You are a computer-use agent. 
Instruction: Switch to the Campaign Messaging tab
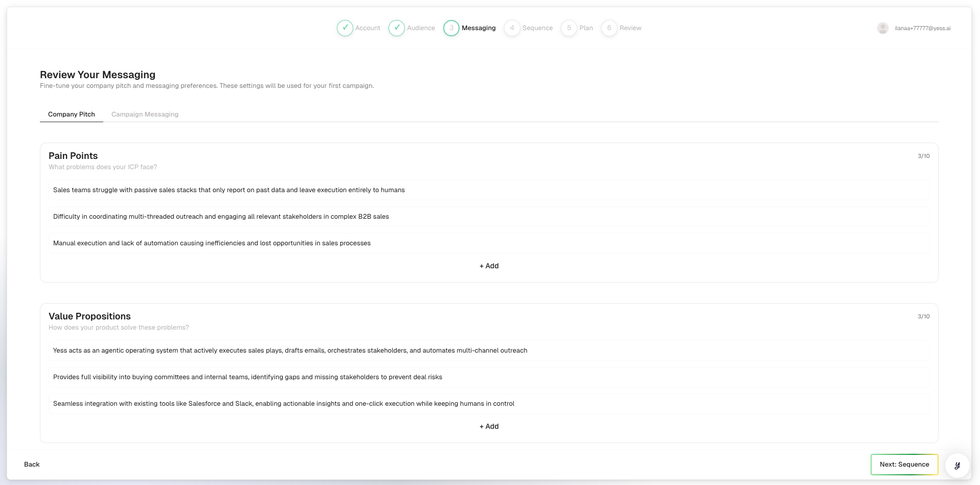[145, 114]
